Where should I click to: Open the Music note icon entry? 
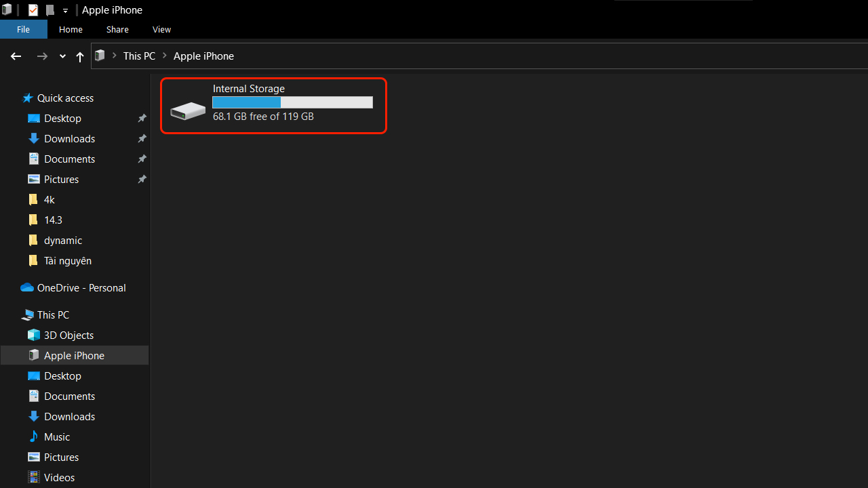coord(34,437)
